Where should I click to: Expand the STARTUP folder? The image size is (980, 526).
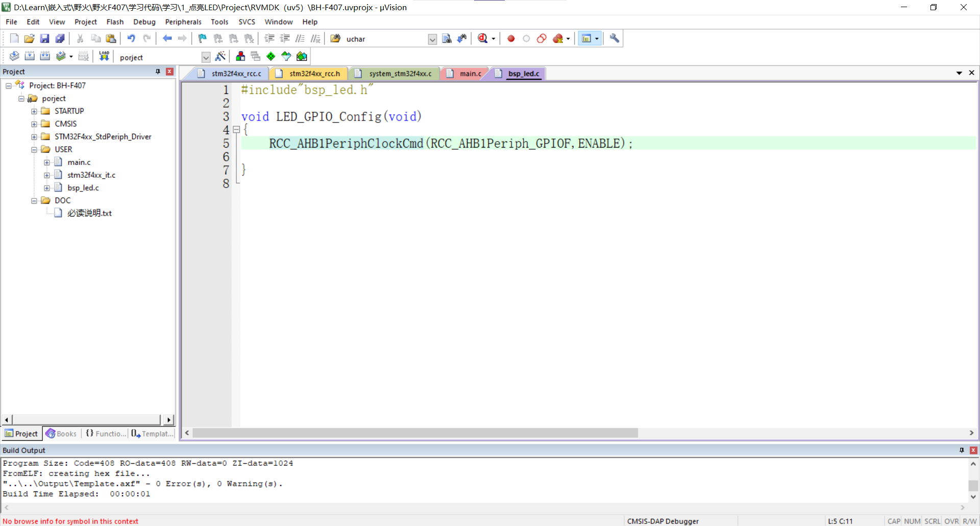[x=34, y=111]
